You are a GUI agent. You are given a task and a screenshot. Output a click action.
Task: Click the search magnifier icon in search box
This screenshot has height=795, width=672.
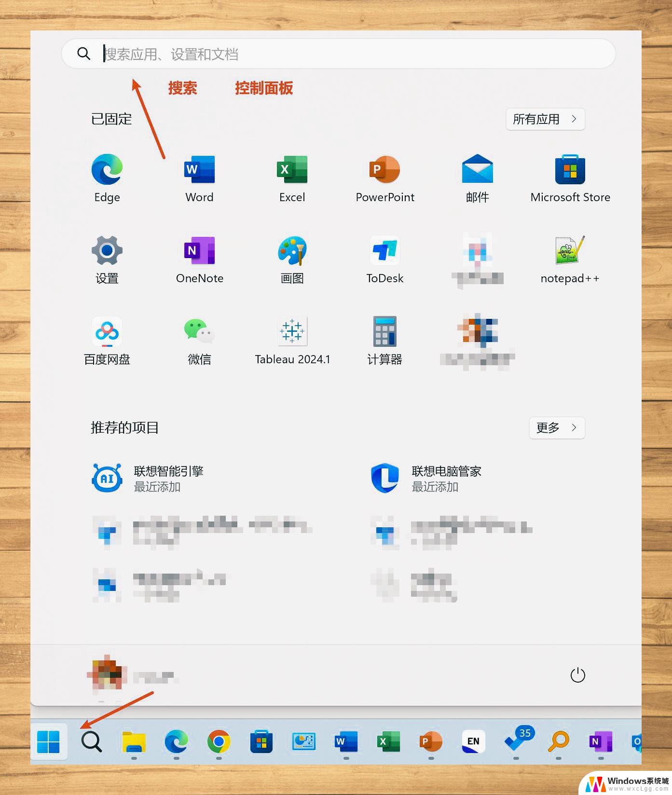point(83,54)
